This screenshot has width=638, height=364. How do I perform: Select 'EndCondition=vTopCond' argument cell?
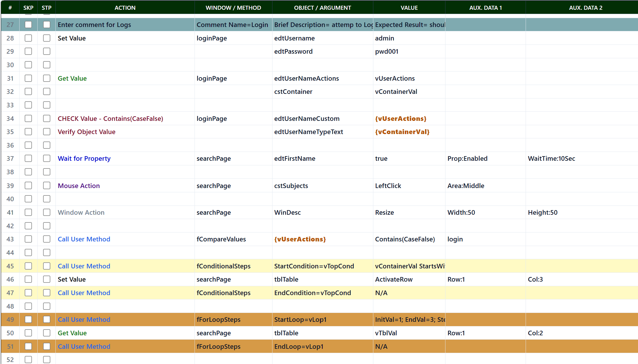pyautogui.click(x=322, y=293)
